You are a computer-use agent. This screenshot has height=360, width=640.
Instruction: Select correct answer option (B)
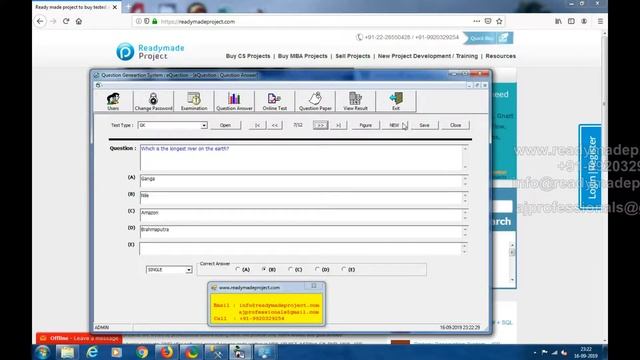click(264, 269)
